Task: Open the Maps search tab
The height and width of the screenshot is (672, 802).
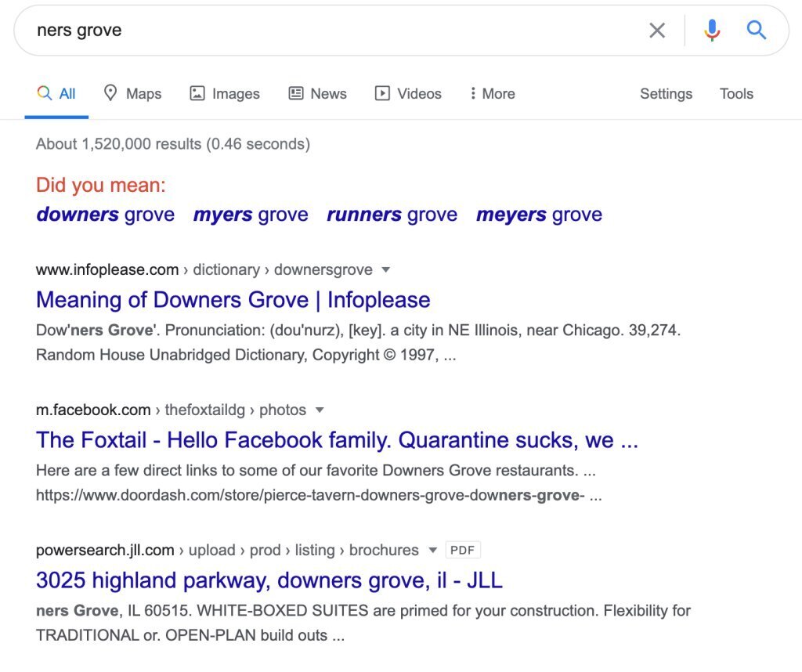Action: (x=132, y=94)
